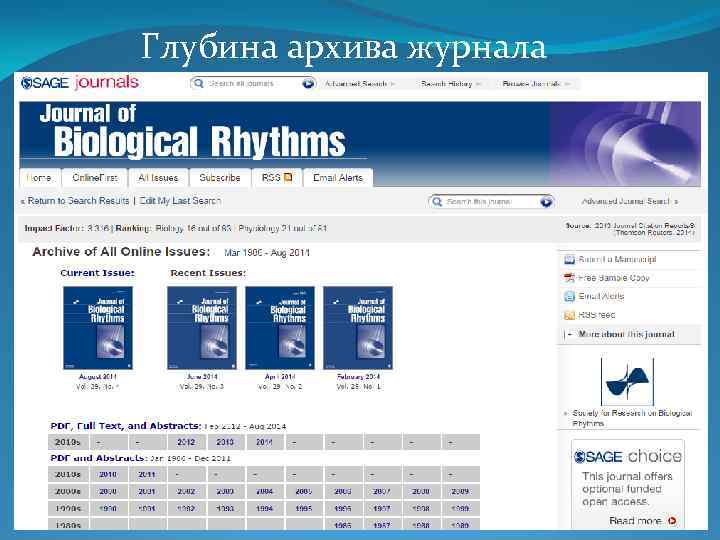This screenshot has width=720, height=540.
Task: Click Return to Search Results link
Action: pyautogui.click(x=78, y=201)
